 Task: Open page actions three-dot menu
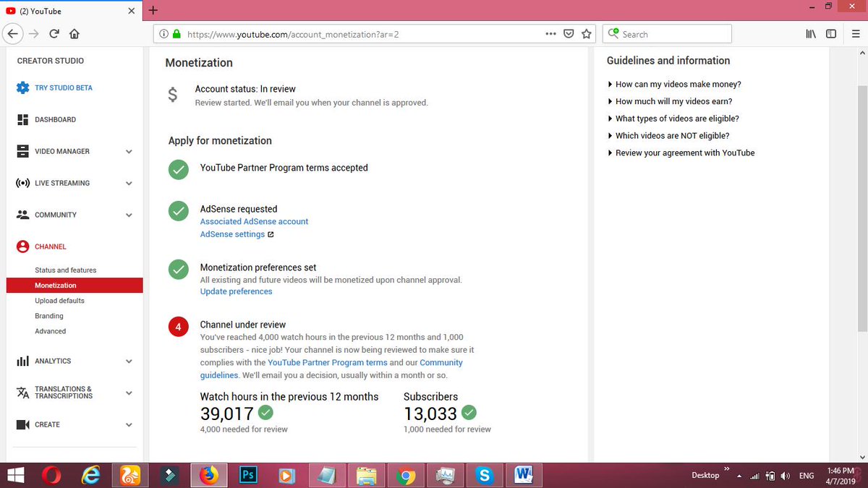click(x=551, y=34)
